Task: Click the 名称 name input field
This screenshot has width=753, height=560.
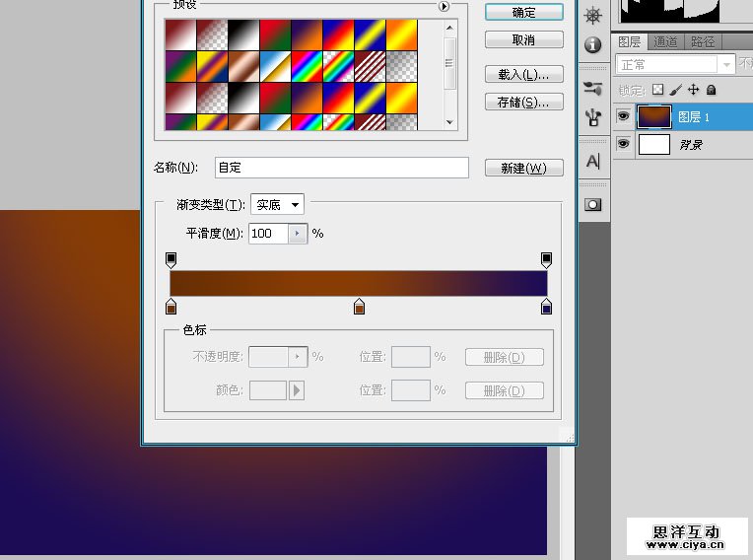Action: (x=341, y=168)
